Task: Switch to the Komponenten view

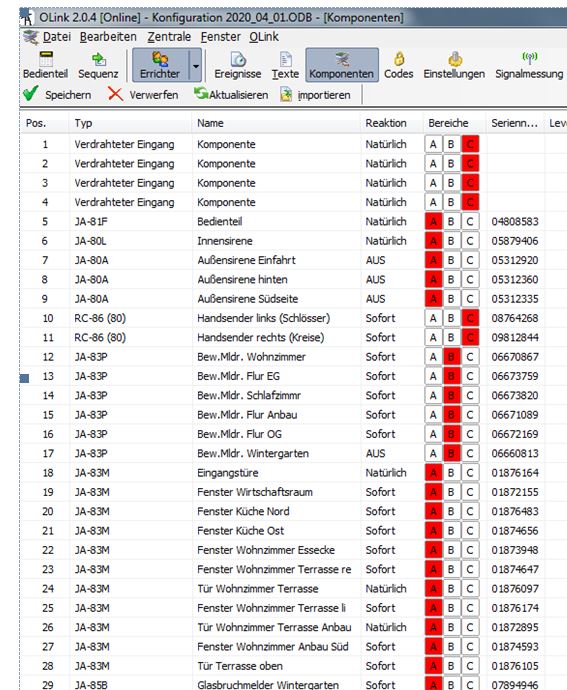Action: [x=342, y=65]
